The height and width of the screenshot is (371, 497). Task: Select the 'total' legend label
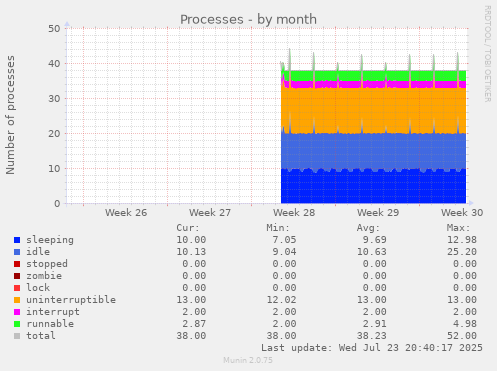[41, 336]
